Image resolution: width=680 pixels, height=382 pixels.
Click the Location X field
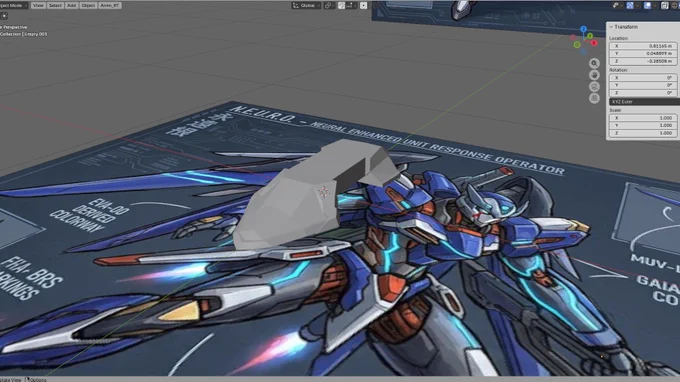[x=643, y=46]
